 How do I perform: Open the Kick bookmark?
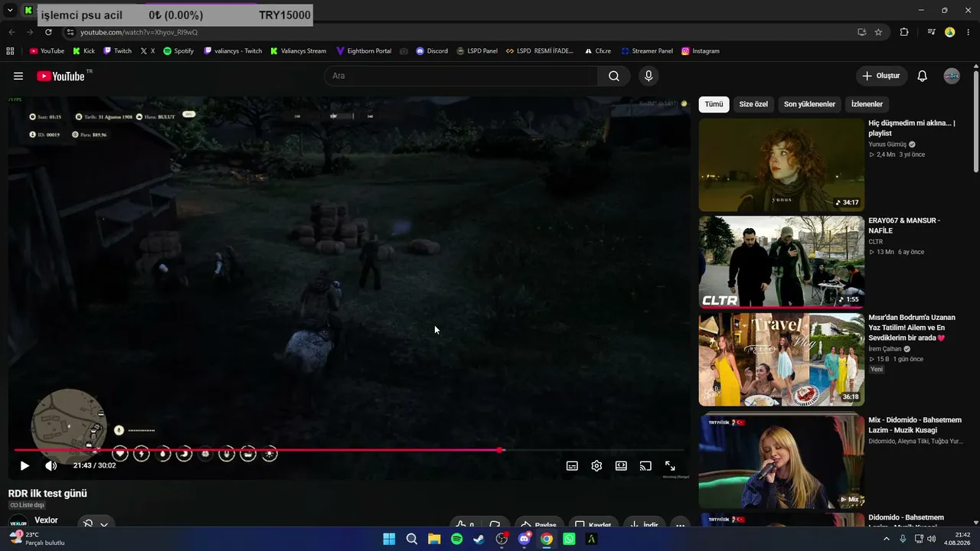[83, 51]
